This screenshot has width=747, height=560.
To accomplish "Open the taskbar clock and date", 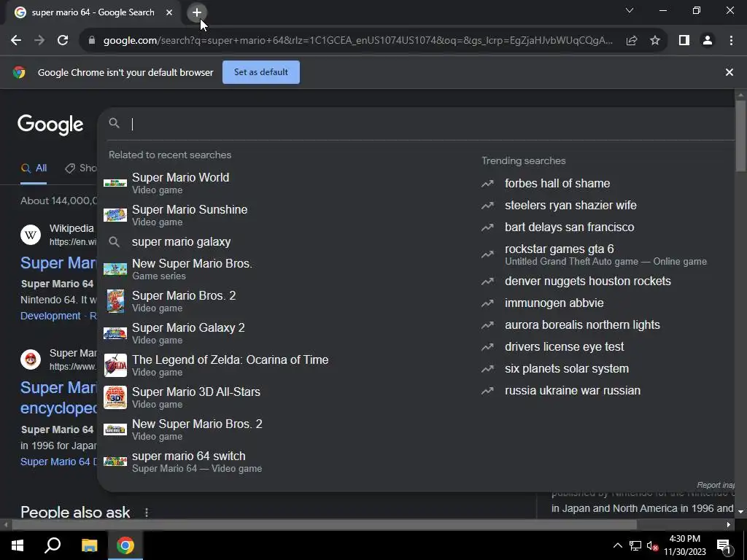I will point(685,545).
